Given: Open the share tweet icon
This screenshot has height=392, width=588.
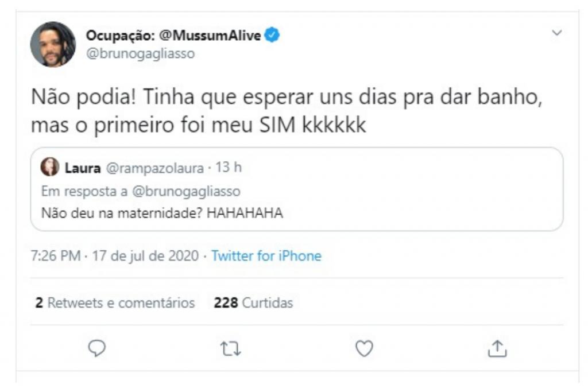Looking at the screenshot, I should coord(497,348).
